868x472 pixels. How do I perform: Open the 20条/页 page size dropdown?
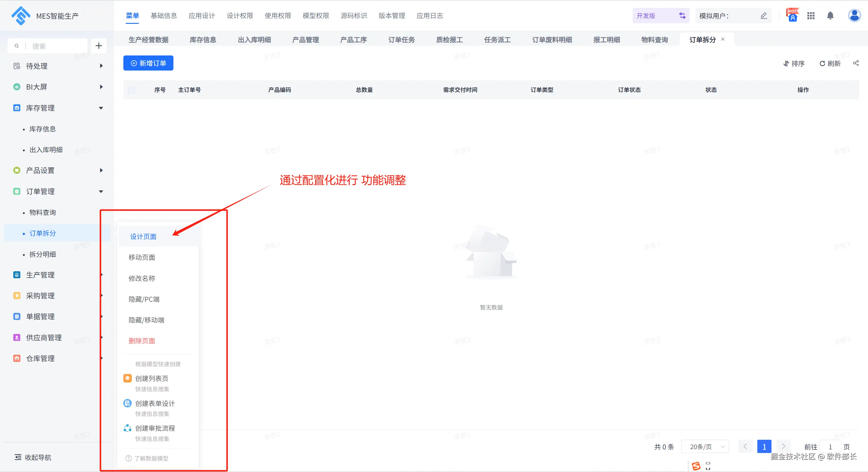(705, 447)
